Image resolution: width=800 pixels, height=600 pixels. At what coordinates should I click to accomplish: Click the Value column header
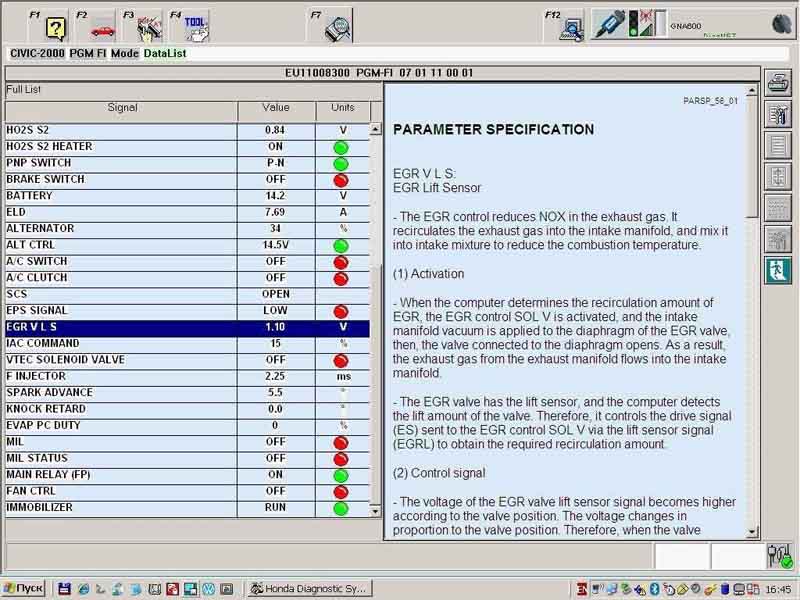pos(275,108)
